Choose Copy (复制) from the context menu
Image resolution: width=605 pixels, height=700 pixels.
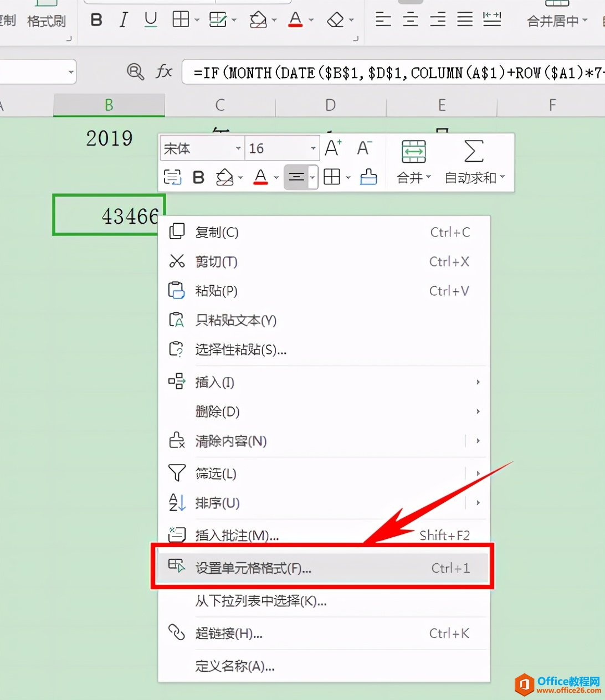[324, 232]
